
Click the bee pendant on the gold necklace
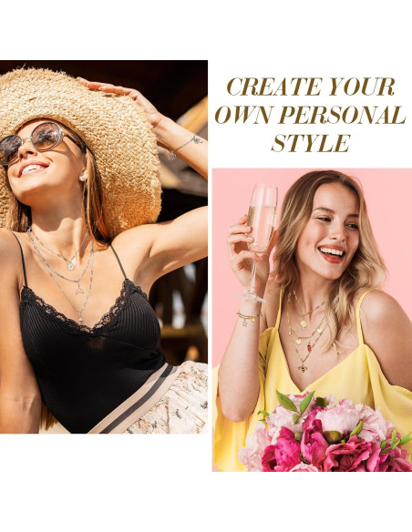(x=302, y=369)
